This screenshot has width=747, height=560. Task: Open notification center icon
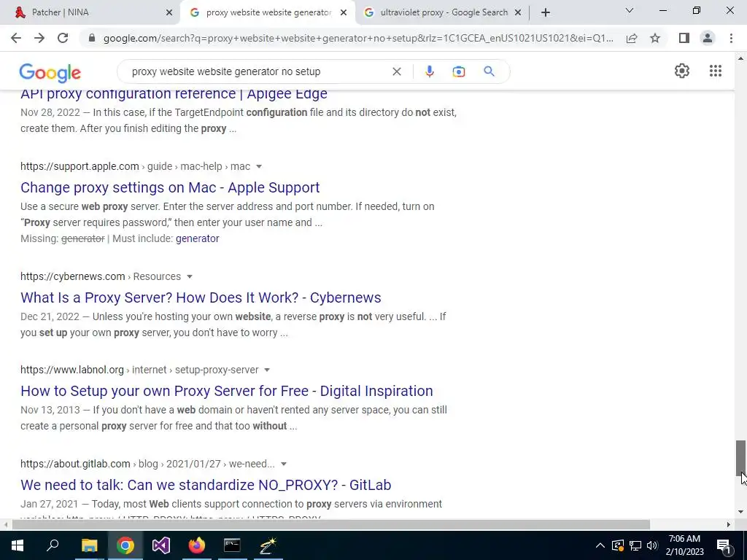[x=723, y=545]
